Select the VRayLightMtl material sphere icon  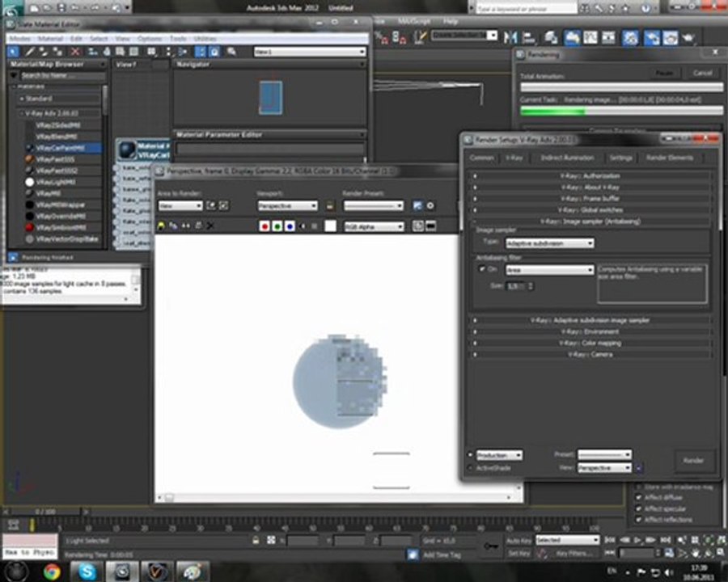(30, 183)
